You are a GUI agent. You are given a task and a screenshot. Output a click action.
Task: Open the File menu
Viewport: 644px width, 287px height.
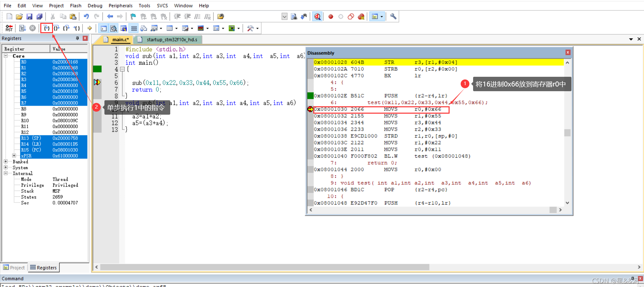point(7,5)
